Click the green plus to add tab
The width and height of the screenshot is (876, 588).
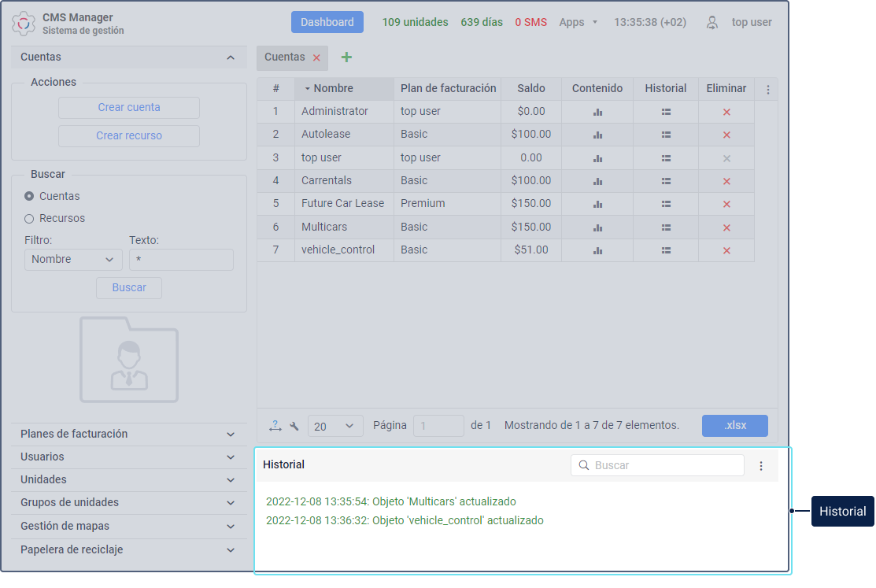(346, 57)
